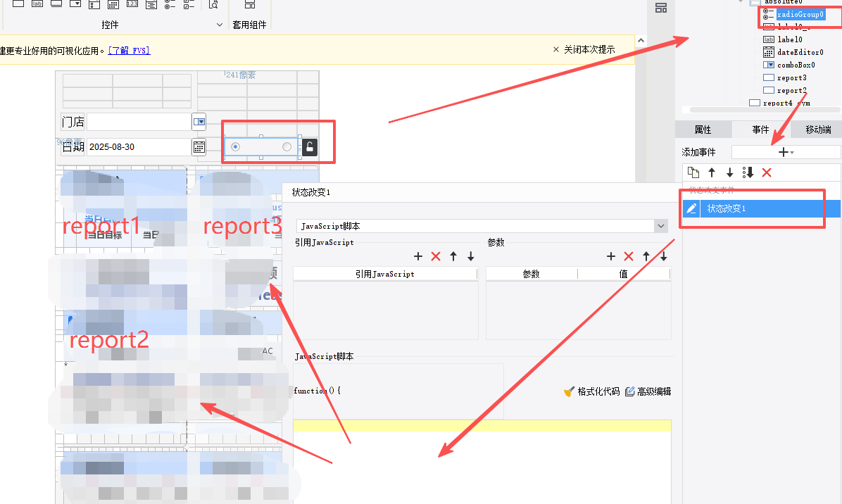The height and width of the screenshot is (504, 842).
Task: Click the calendar icon of the 日期 field
Action: tap(199, 147)
